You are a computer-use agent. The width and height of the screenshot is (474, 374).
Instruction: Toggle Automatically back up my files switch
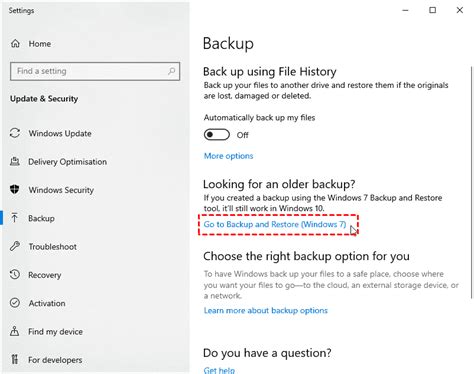(217, 135)
